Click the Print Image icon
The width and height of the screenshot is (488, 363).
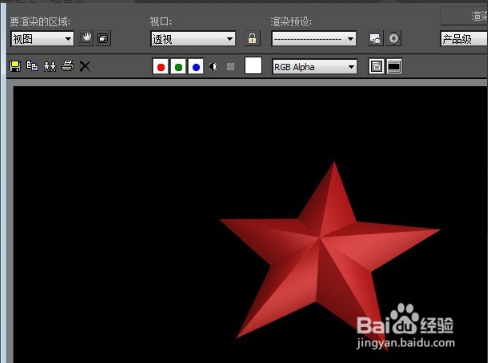(x=67, y=66)
